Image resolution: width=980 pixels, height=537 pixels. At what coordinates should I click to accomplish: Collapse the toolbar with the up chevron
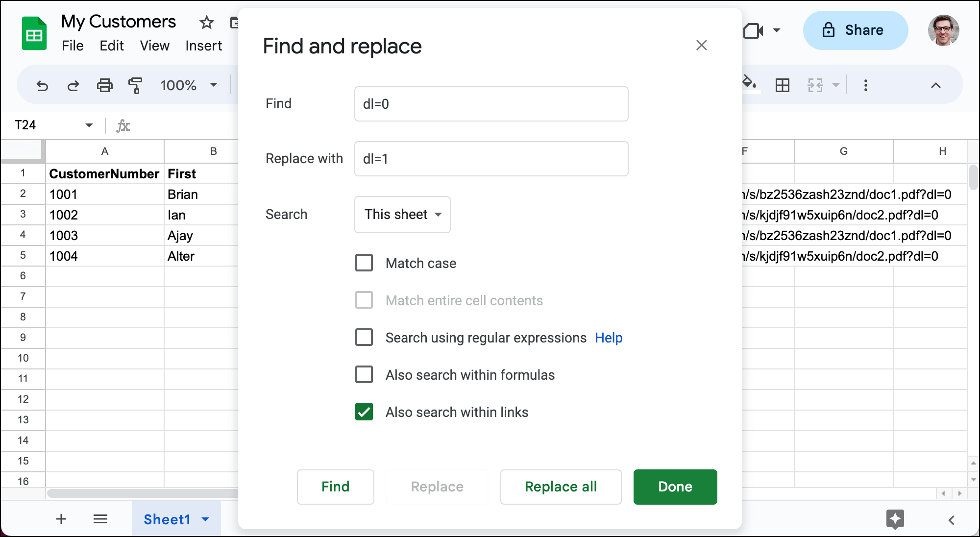pos(936,85)
